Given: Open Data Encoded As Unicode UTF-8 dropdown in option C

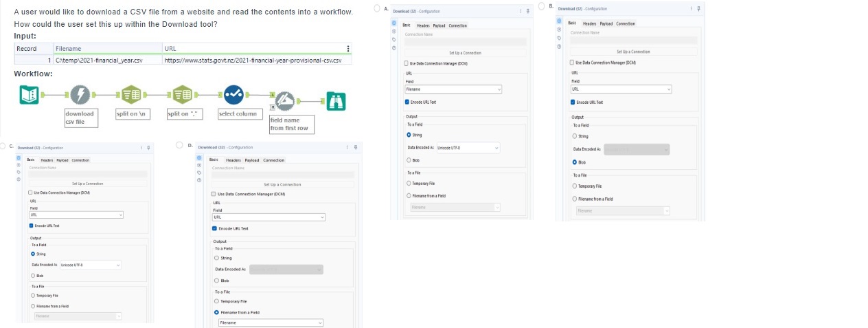Looking at the screenshot, I should tap(90, 265).
